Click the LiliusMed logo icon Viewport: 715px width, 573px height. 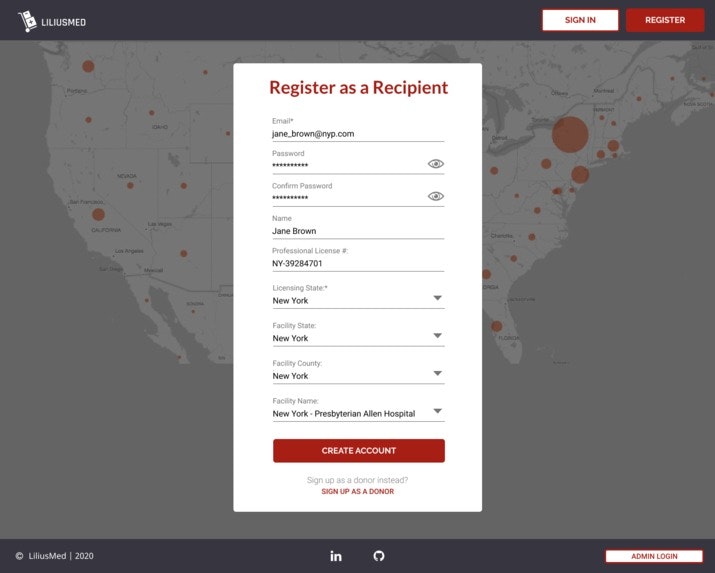[x=27, y=21]
